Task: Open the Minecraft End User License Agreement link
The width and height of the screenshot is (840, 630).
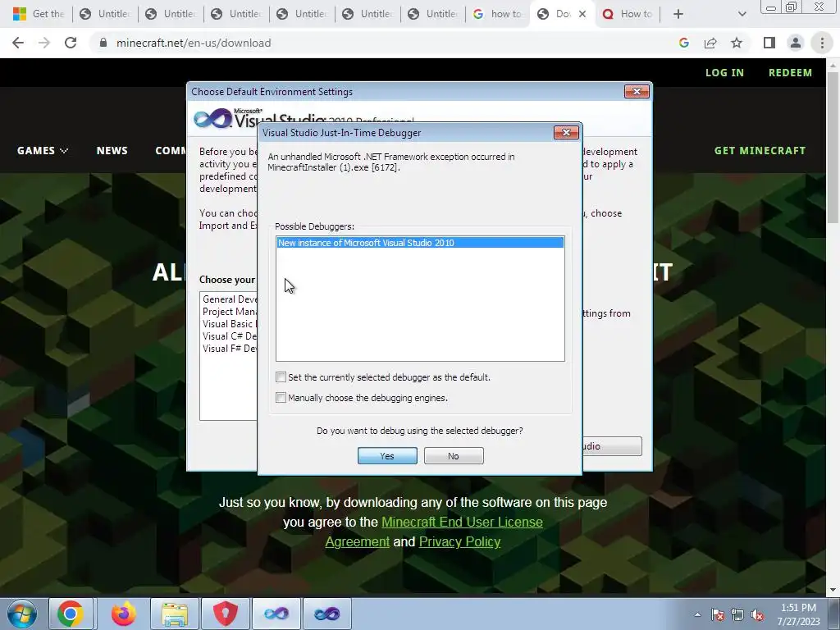Action: point(434,532)
